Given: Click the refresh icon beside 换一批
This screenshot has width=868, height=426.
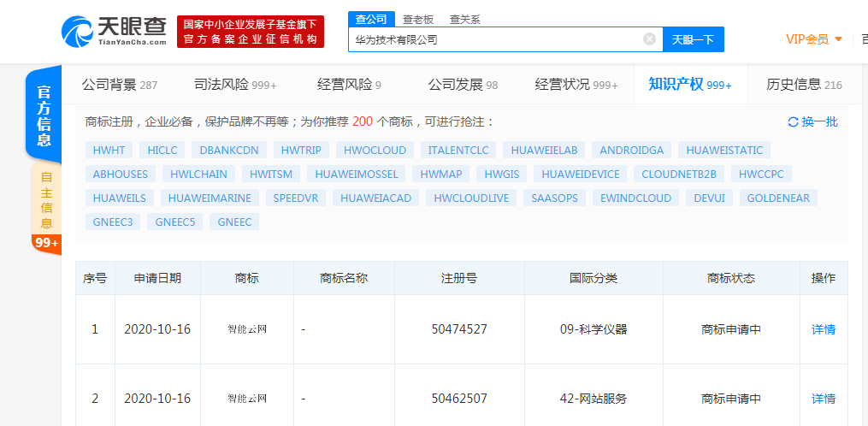Looking at the screenshot, I should click(793, 122).
